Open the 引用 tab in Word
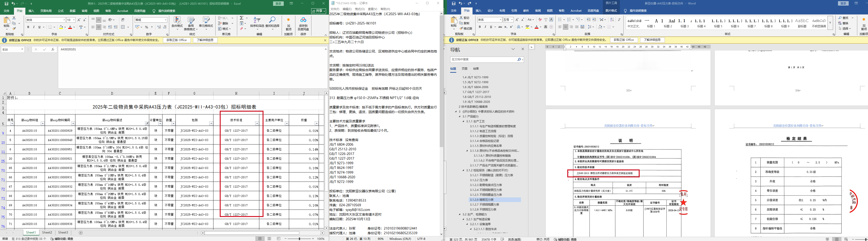 pos(514,11)
